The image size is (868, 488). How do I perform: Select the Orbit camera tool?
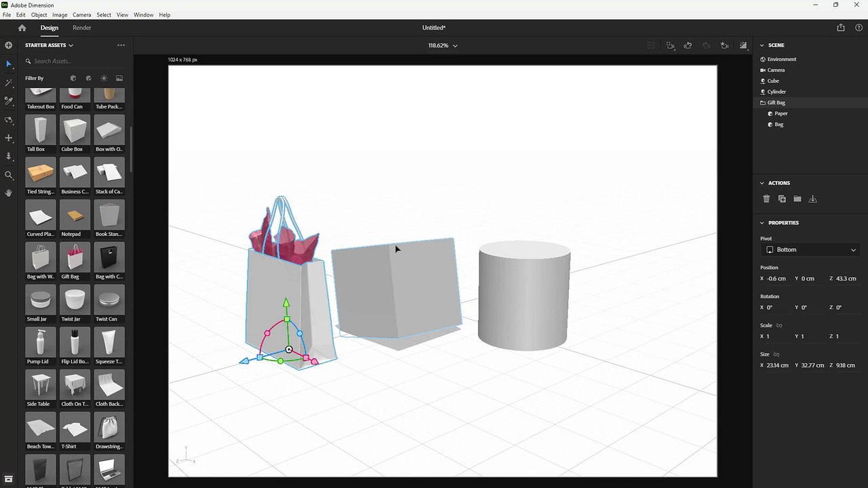pos(9,120)
